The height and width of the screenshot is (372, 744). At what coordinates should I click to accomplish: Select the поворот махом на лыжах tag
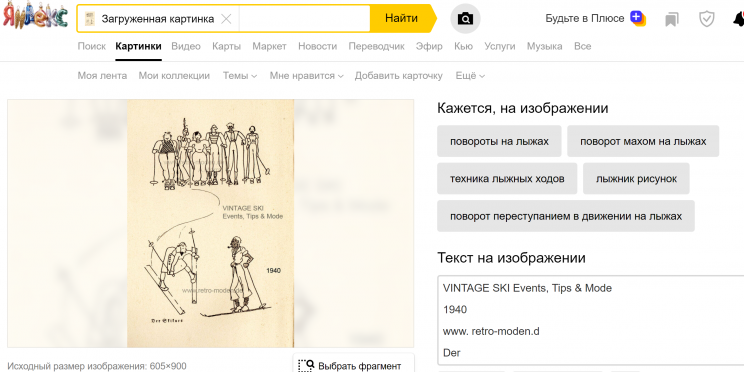click(643, 141)
